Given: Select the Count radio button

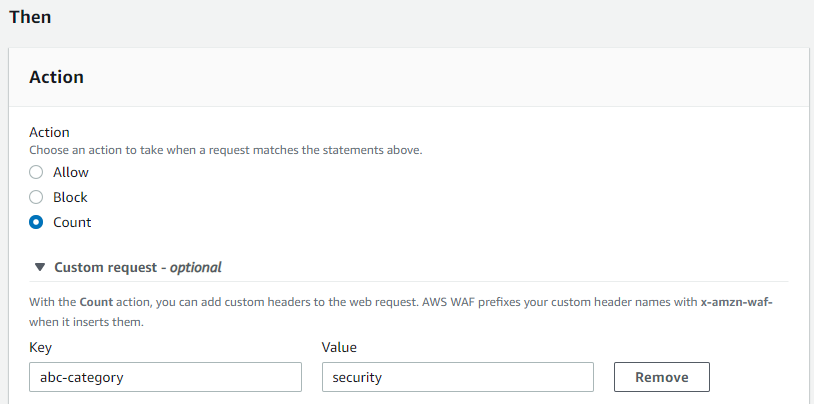Looking at the screenshot, I should tap(36, 222).
